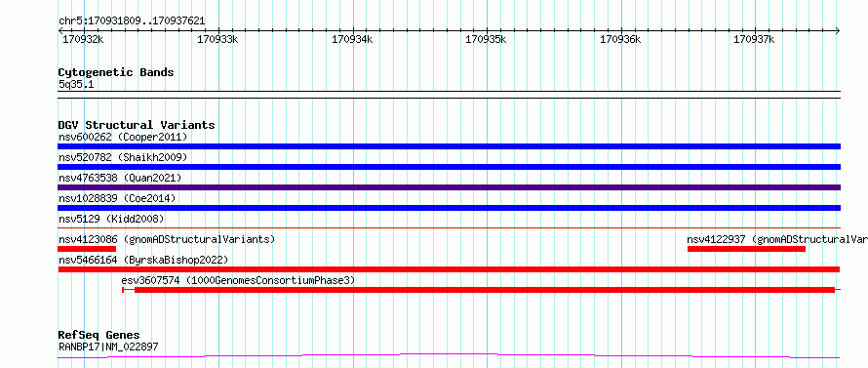This screenshot has width=868, height=368.
Task: Click the RefSeq Genes track heading
Action: (x=99, y=335)
